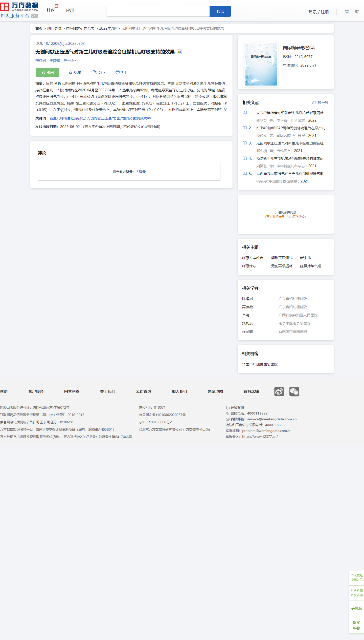Image resolution: width=364 pixels, height=640 pixels.
Task: Open 期刊导航 breadcrumb link
Action: [54, 28]
